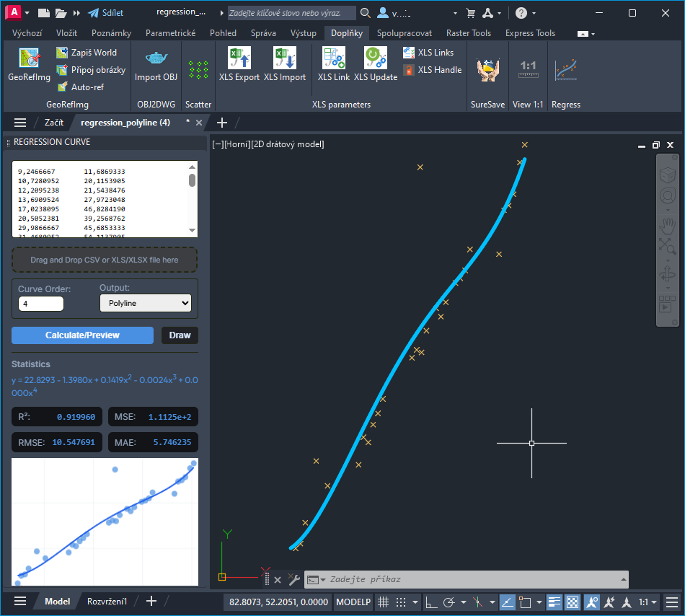Toggle dynamic input in status bar
The width and height of the screenshot is (685, 616).
(x=507, y=602)
